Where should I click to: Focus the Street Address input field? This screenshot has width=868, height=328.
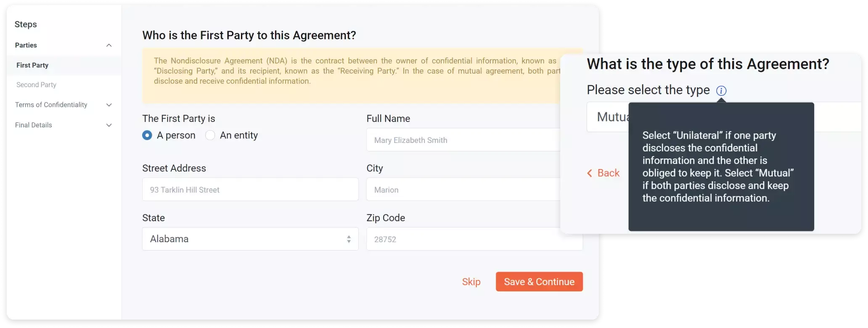(250, 189)
